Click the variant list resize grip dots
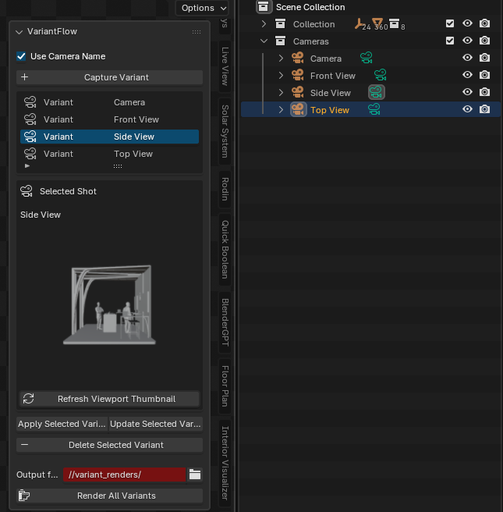The height and width of the screenshot is (512, 503). [x=118, y=166]
